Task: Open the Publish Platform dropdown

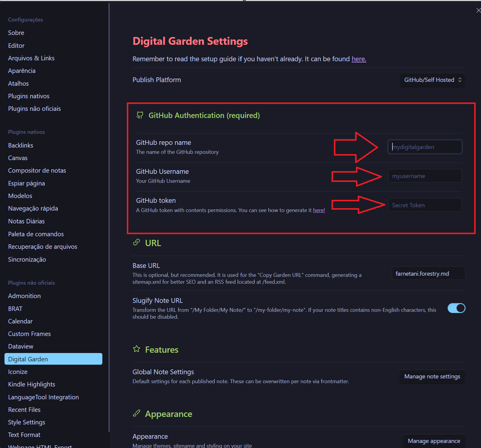Action: [432, 80]
